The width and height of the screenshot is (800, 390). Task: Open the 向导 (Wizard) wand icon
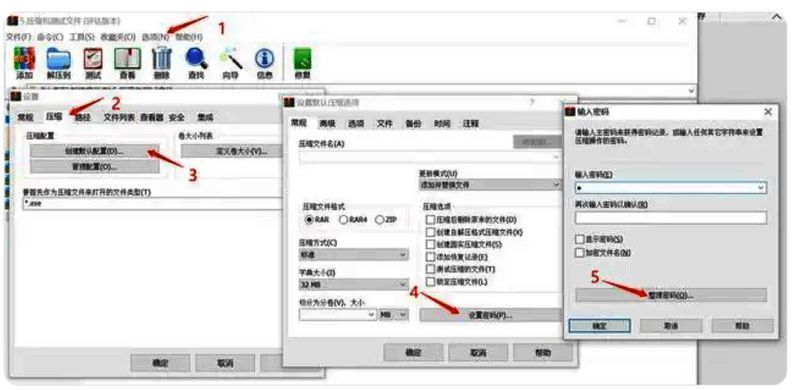230,63
